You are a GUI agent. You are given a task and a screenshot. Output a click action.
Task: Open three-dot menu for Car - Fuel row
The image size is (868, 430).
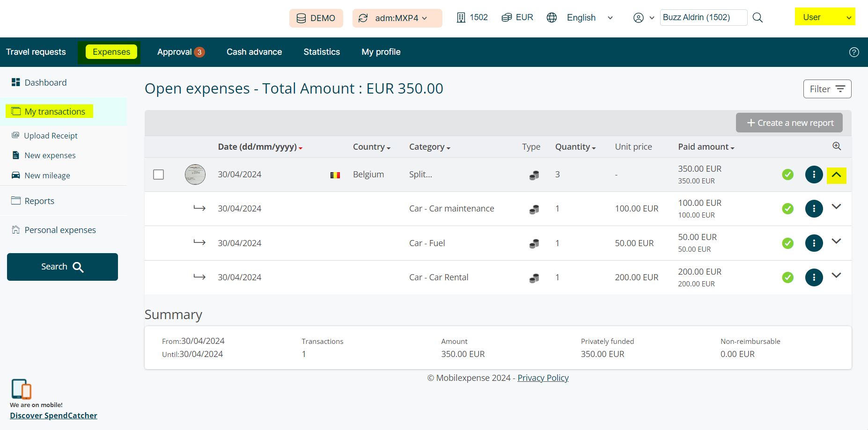pos(814,243)
